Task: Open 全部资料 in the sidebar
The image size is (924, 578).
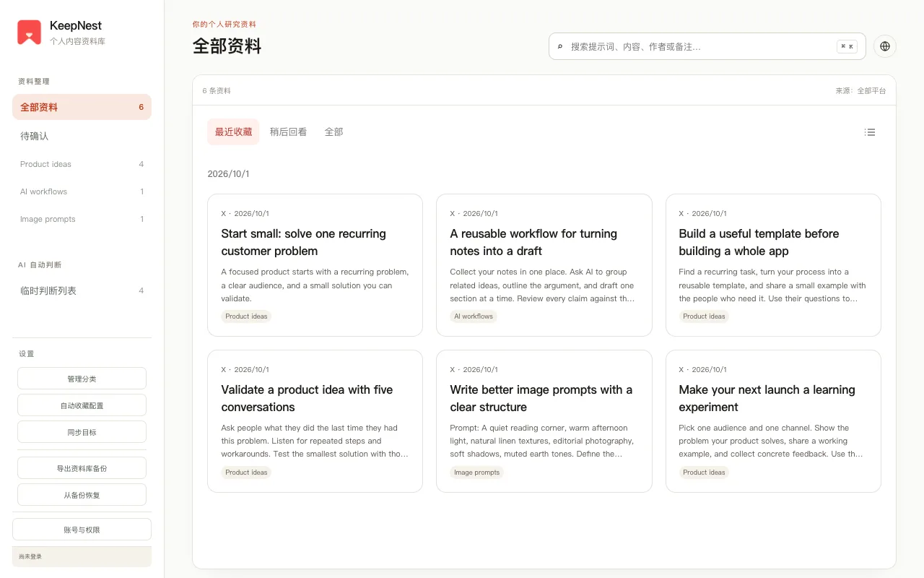Action: click(82, 107)
